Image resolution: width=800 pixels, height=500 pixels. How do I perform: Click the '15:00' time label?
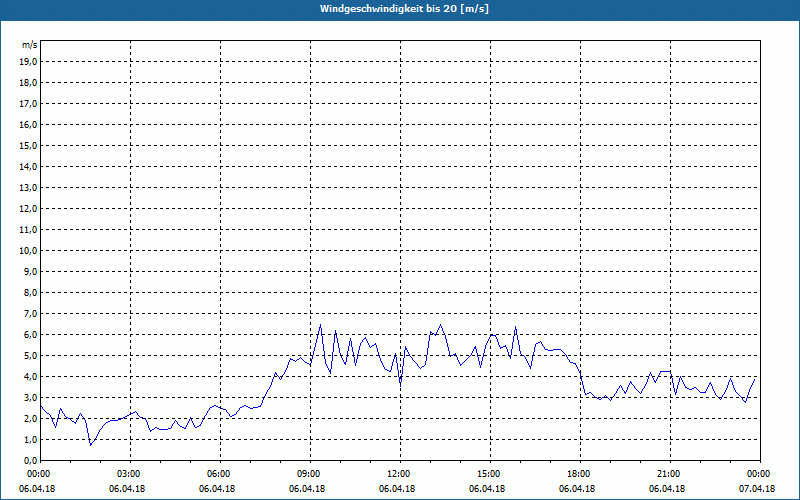coord(491,474)
